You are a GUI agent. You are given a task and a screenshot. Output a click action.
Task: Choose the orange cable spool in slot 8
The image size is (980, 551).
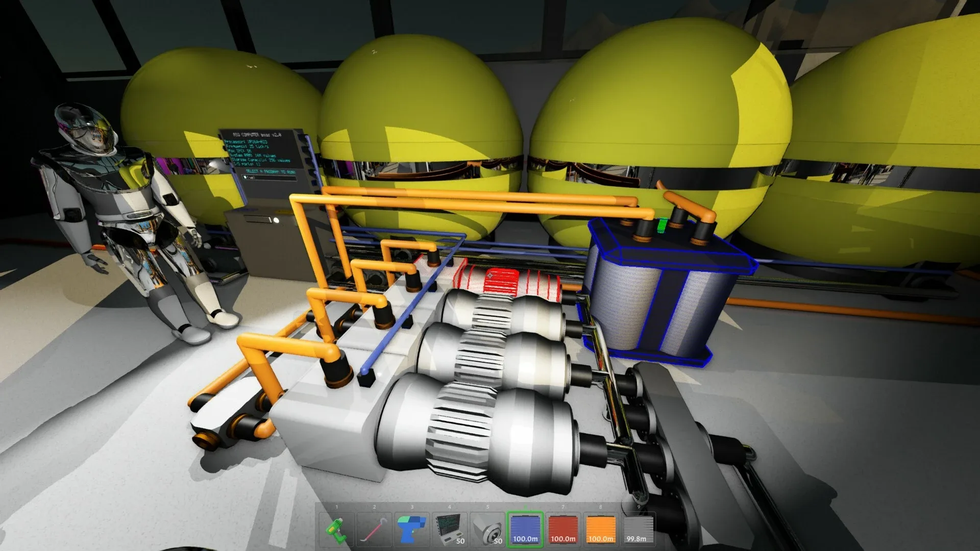click(601, 530)
